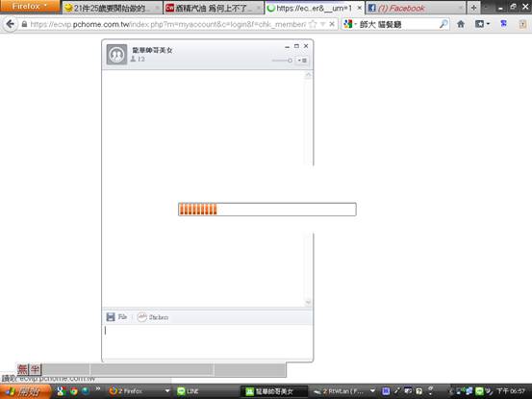532x399 pixels.
Task: Stop page loading with the X button
Action: tap(332, 24)
